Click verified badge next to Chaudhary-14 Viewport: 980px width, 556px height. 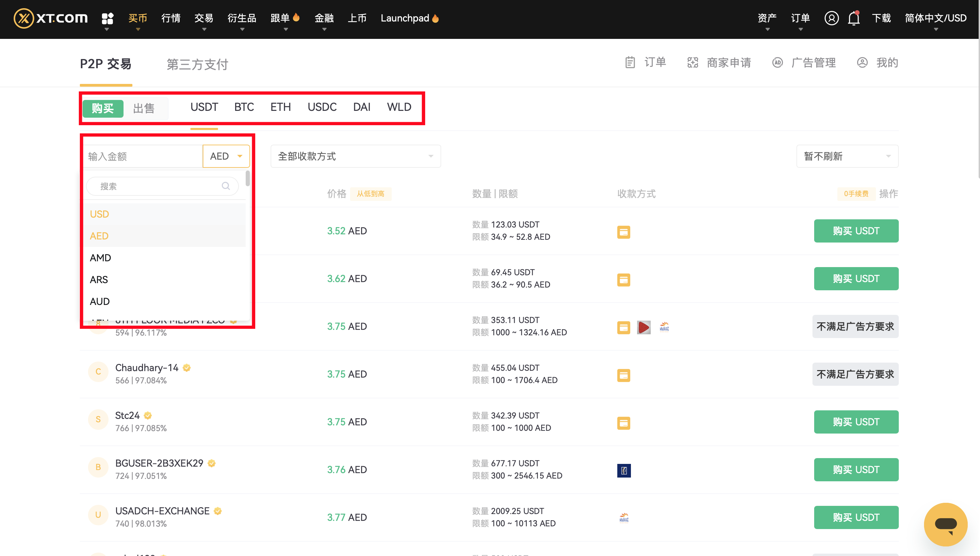(187, 368)
